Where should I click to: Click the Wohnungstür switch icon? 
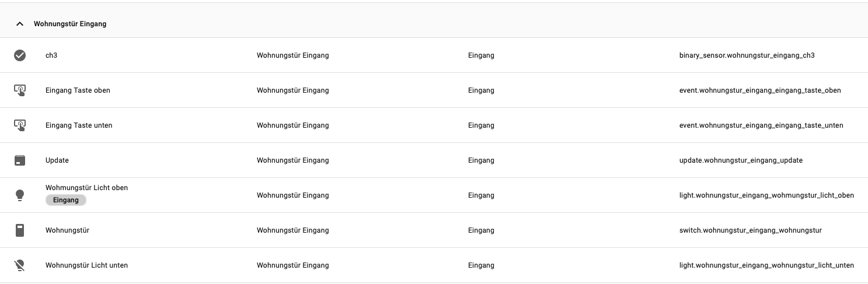point(20,230)
